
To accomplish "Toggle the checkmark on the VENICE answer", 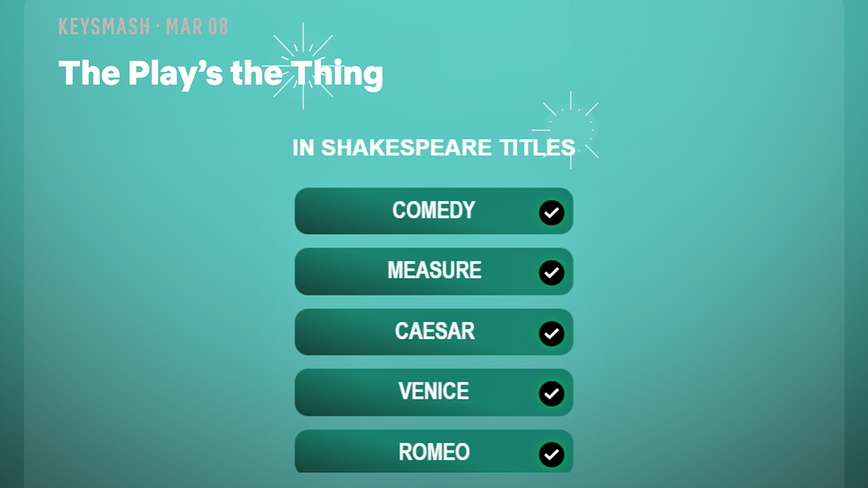I will pyautogui.click(x=551, y=394).
